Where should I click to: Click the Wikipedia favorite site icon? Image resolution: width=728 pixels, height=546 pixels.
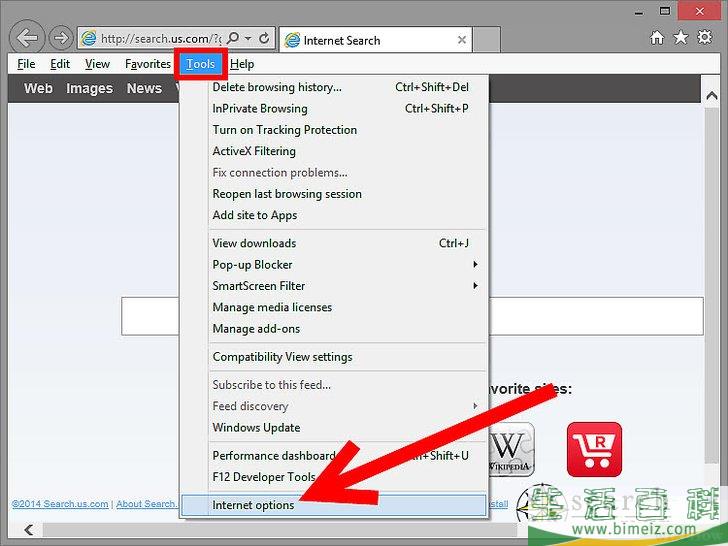pos(511,449)
